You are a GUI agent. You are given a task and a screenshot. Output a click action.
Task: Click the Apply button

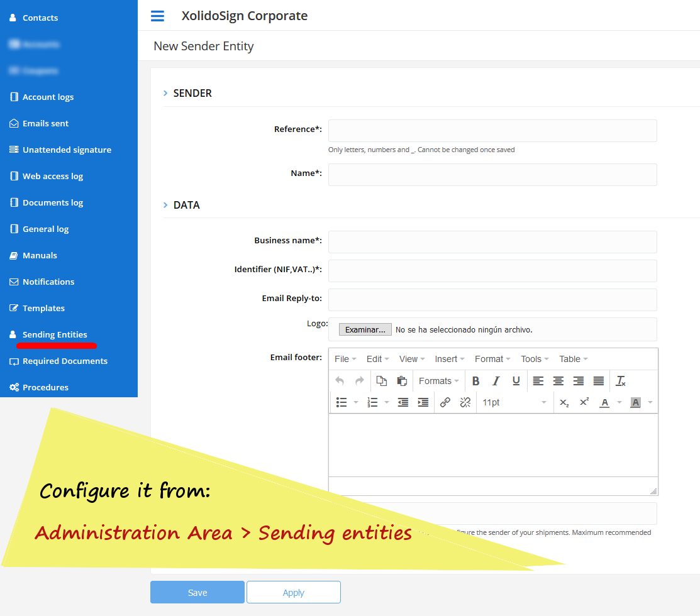pyautogui.click(x=294, y=592)
